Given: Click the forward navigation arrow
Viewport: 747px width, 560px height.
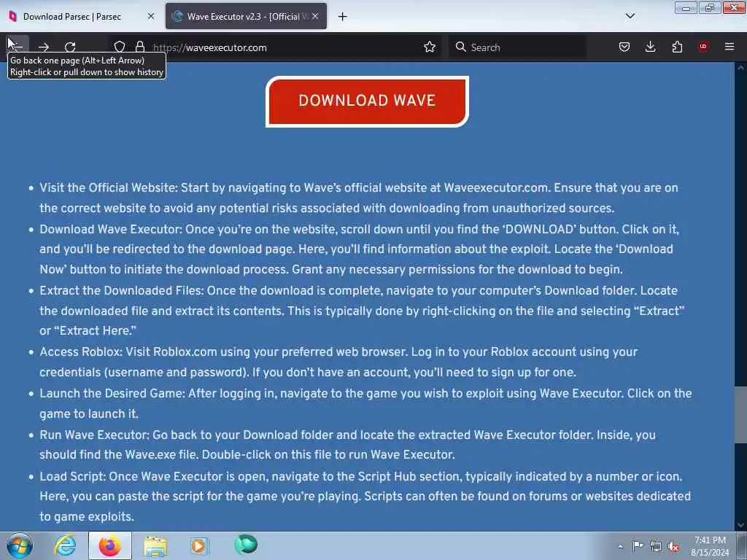Looking at the screenshot, I should click(44, 47).
